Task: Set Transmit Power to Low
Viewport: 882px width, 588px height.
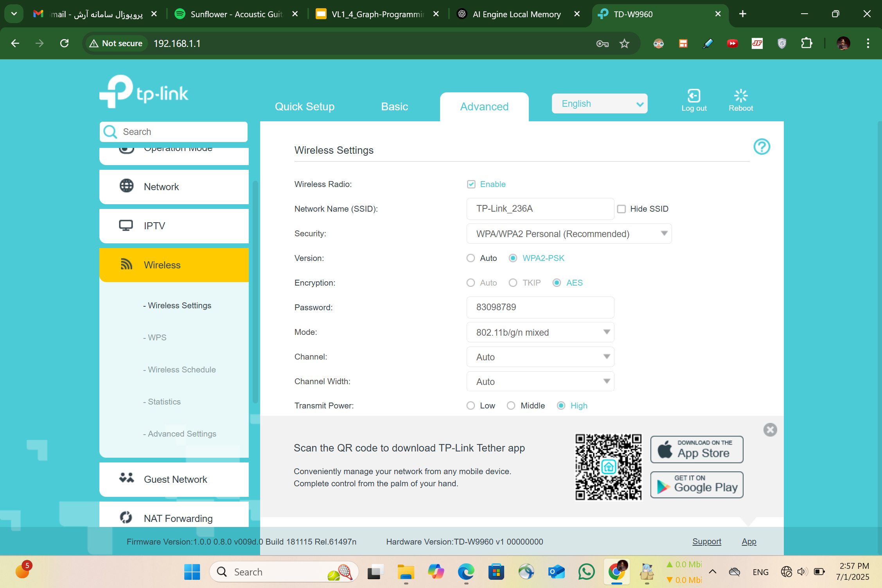Action: coord(471,405)
